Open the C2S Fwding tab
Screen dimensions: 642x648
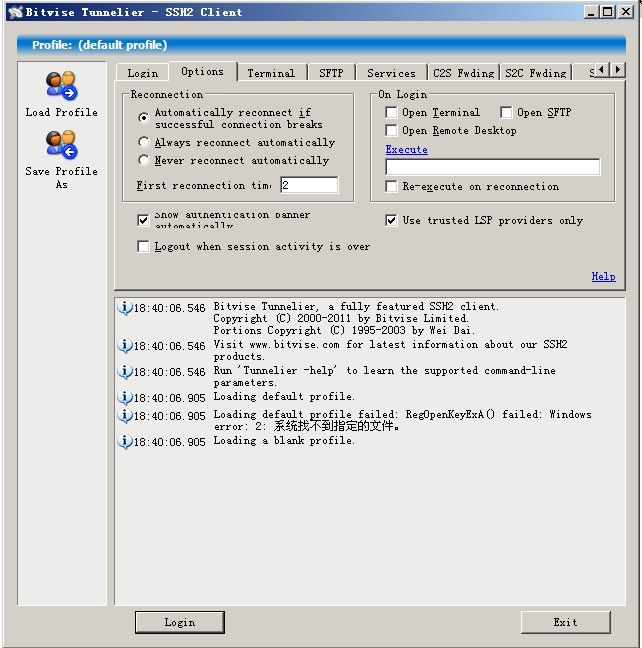463,73
